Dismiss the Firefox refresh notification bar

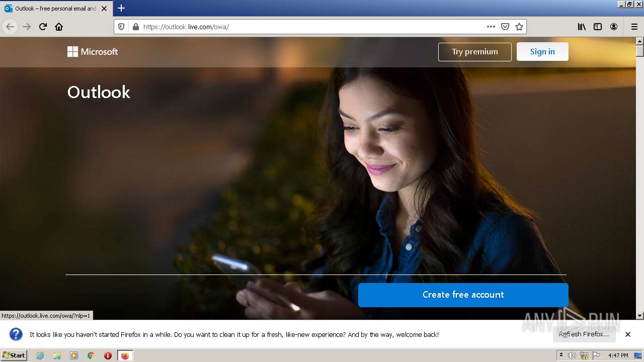(x=628, y=334)
